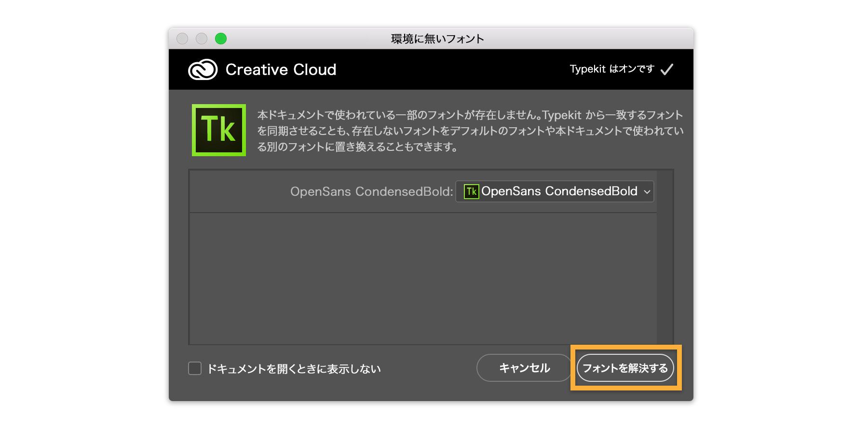Click the missing-fonts description paragraph
Image resolution: width=868 pixels, height=430 pixels.
[x=470, y=131]
